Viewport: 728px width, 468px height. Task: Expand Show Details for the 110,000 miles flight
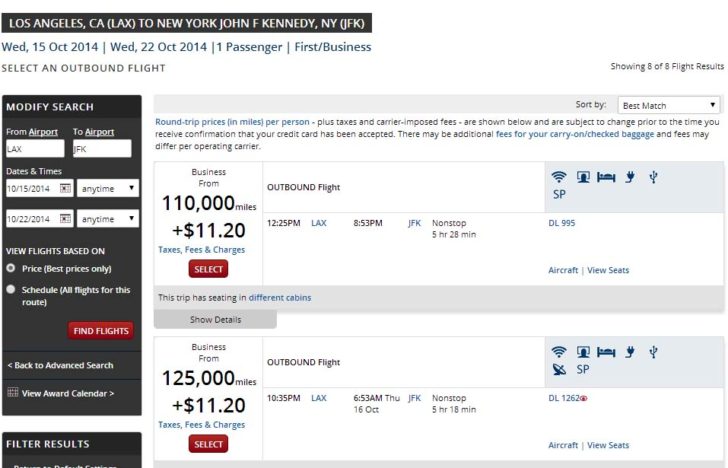[x=215, y=319]
